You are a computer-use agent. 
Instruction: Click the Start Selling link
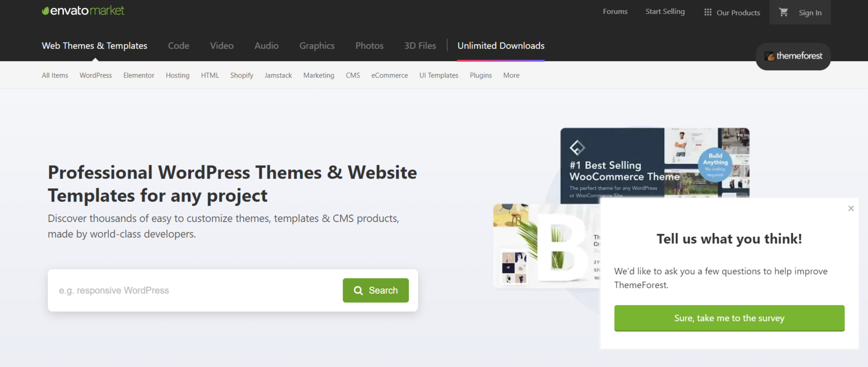(x=665, y=11)
